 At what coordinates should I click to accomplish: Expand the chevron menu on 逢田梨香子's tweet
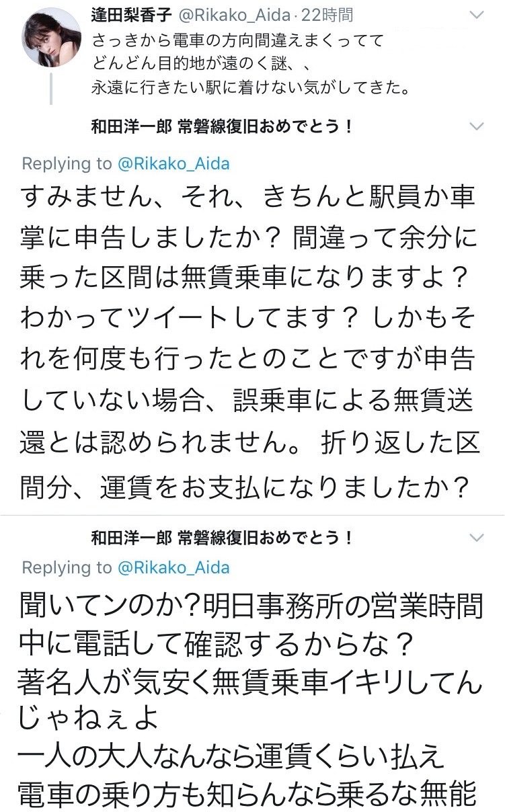(476, 14)
